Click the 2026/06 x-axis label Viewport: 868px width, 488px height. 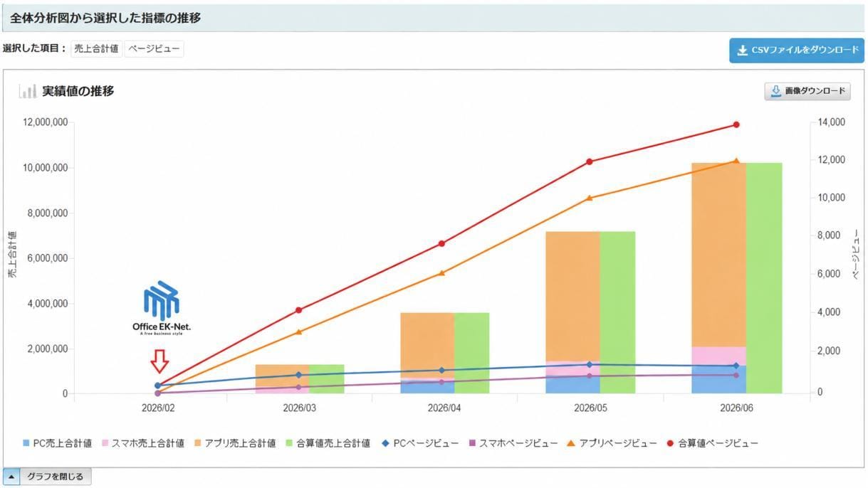(x=736, y=408)
